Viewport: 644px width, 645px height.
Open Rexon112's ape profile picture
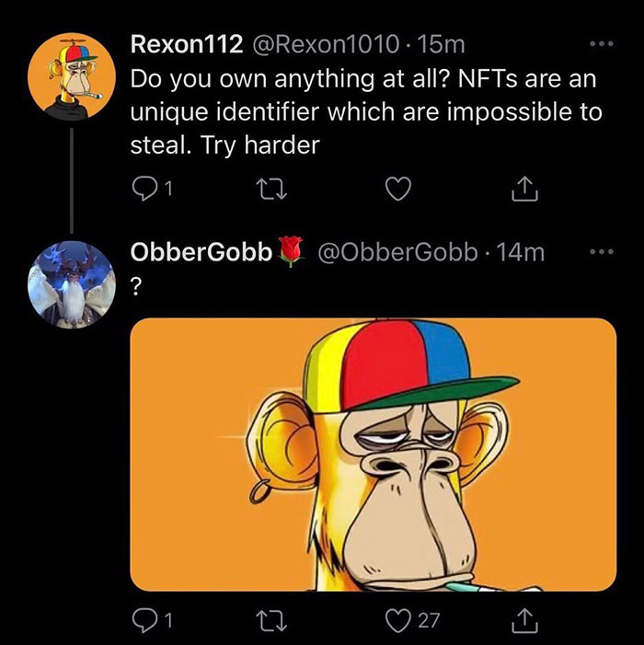pyautogui.click(x=72, y=76)
